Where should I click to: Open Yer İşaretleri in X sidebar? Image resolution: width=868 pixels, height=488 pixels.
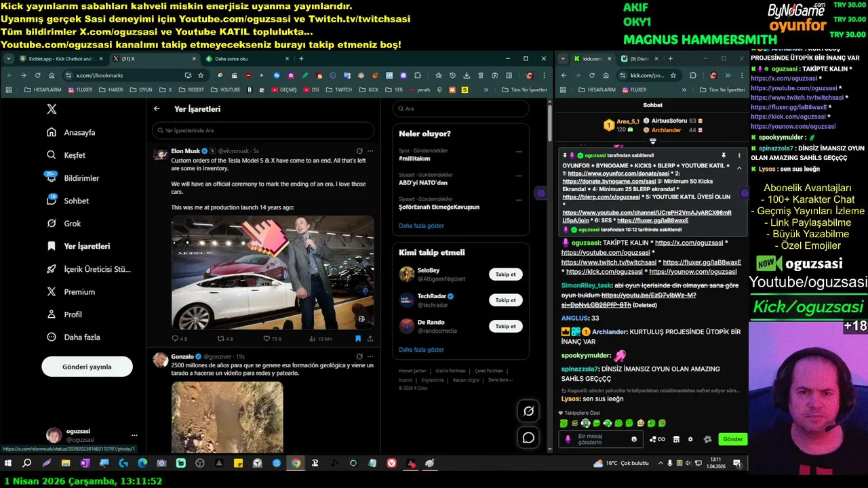(79, 246)
